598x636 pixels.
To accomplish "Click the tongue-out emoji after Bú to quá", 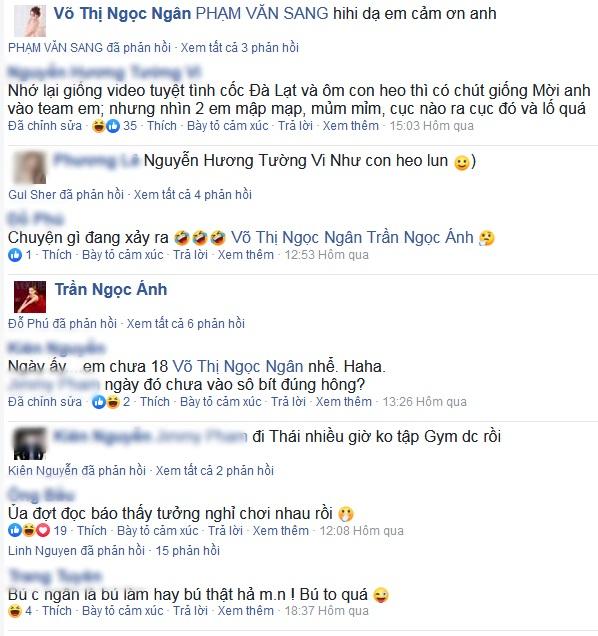I will click(x=381, y=595).
